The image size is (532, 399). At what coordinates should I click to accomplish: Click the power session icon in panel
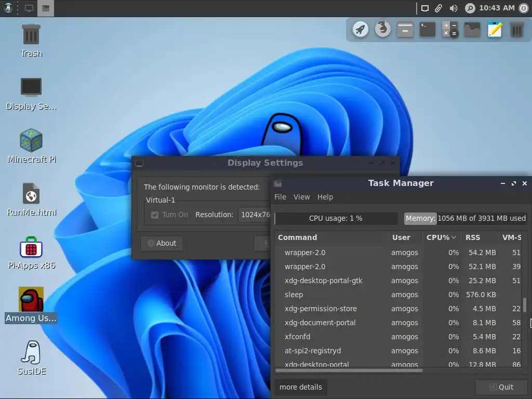[524, 8]
